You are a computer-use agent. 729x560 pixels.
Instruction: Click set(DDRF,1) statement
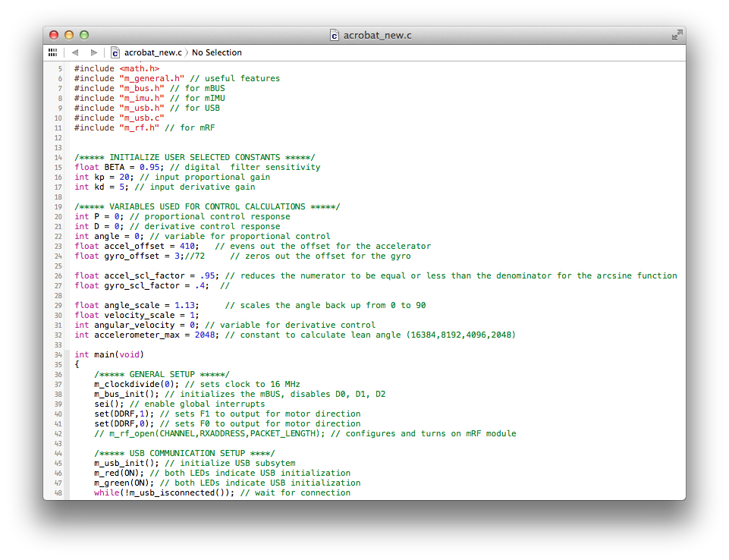[124, 414]
